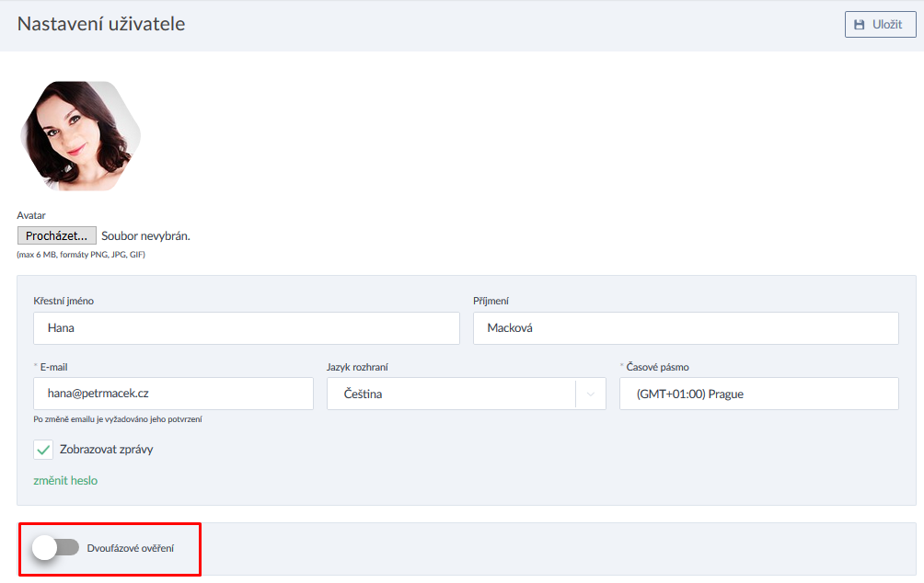924x583 pixels.
Task: Click the max 6 MB file format hint
Action: (x=81, y=255)
